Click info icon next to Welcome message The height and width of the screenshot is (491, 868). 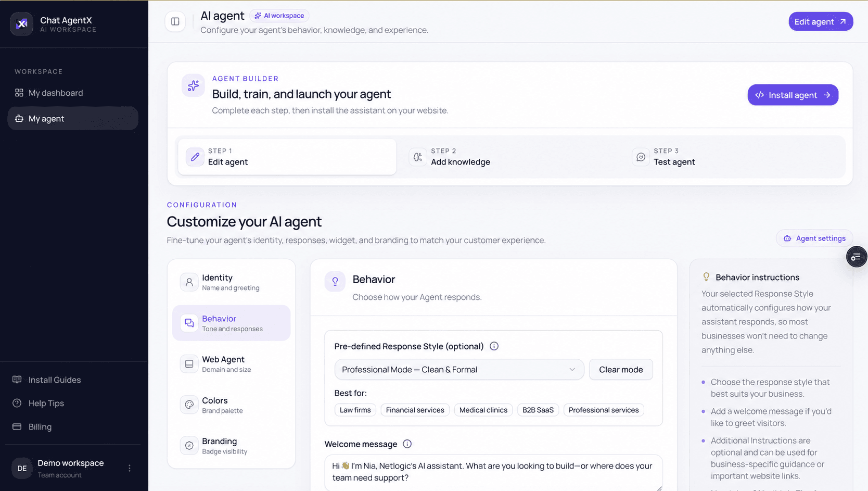click(407, 444)
